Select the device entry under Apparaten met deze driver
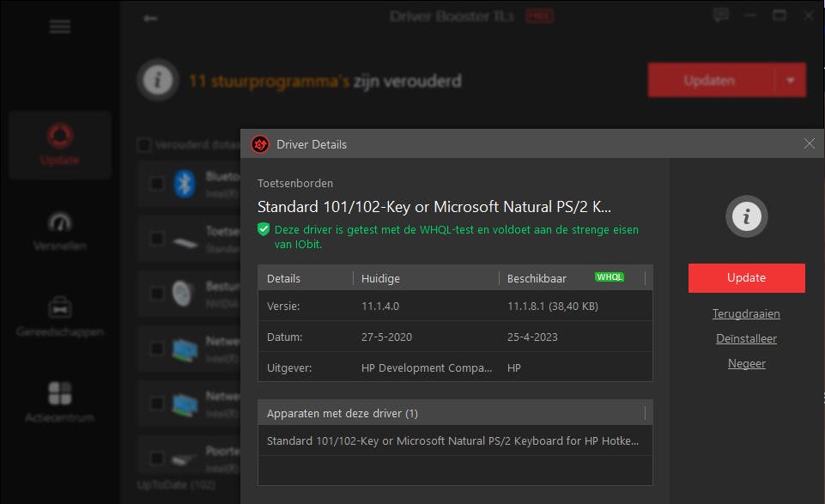Image resolution: width=825 pixels, height=504 pixels. [453, 440]
